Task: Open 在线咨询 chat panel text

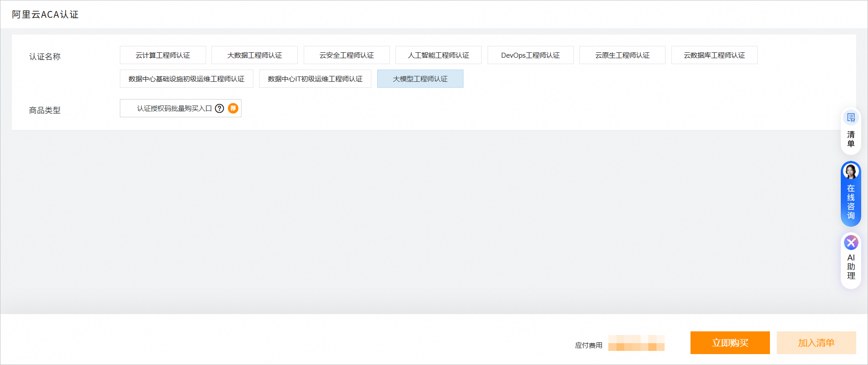Action: pyautogui.click(x=851, y=202)
